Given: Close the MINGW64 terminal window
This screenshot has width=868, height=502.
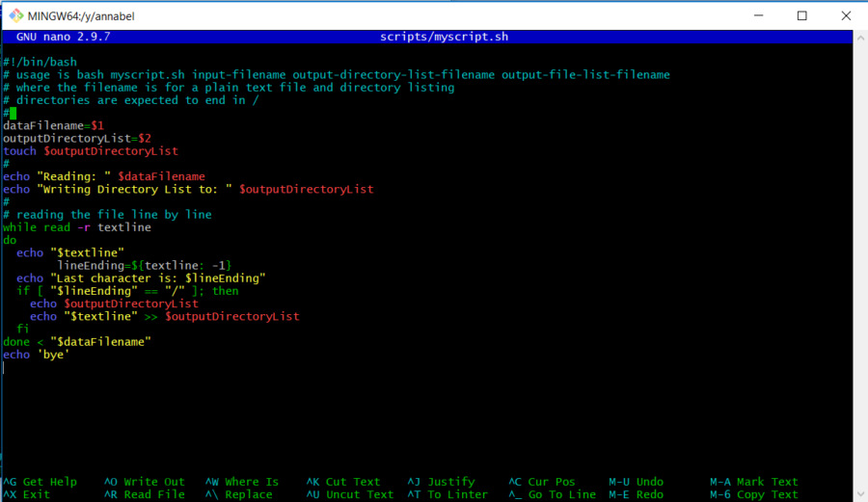Looking at the screenshot, I should click(847, 14).
